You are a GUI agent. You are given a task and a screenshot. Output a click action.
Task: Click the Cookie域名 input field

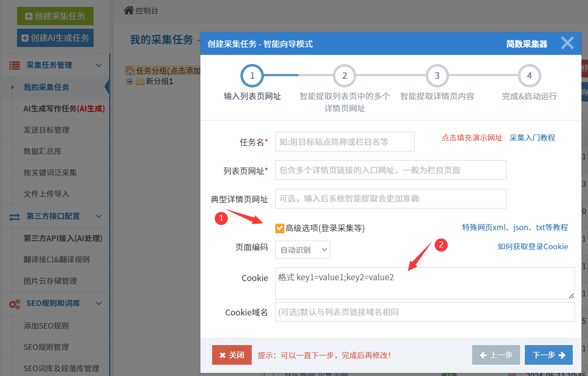click(x=425, y=312)
